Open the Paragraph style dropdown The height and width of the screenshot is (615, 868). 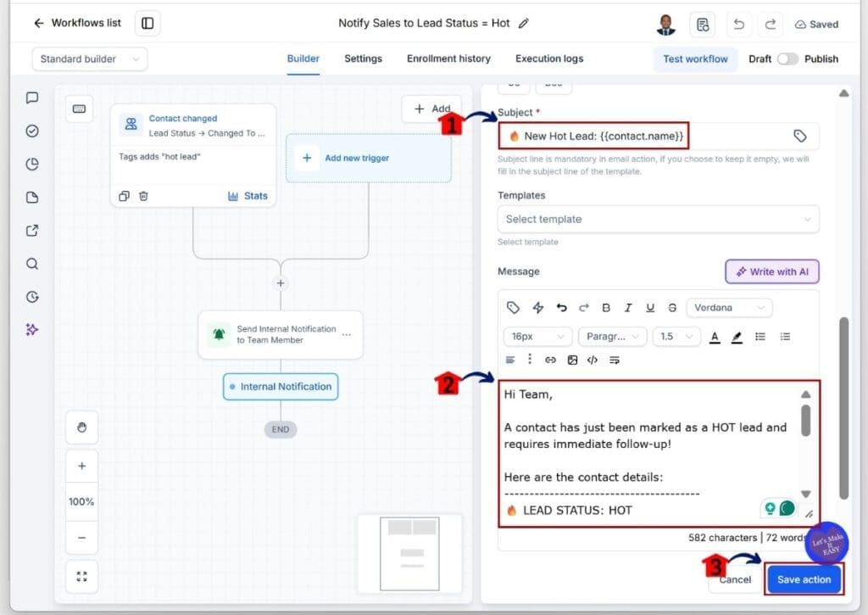612,336
